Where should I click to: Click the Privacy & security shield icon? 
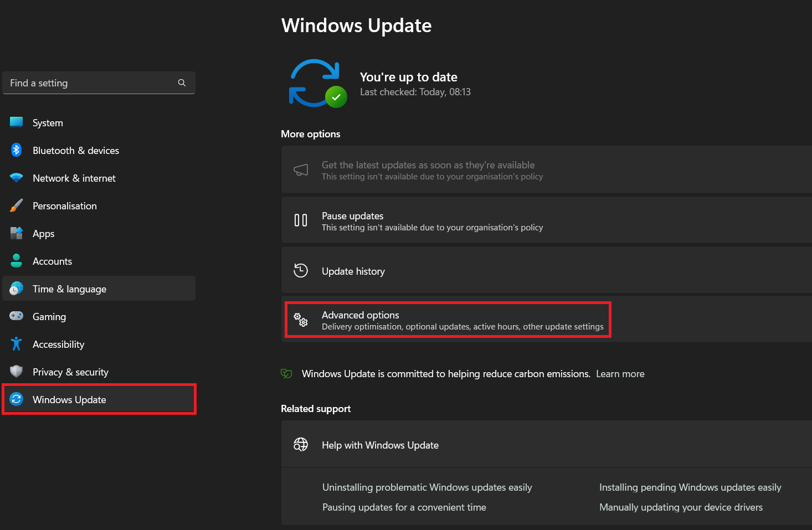[x=17, y=372]
